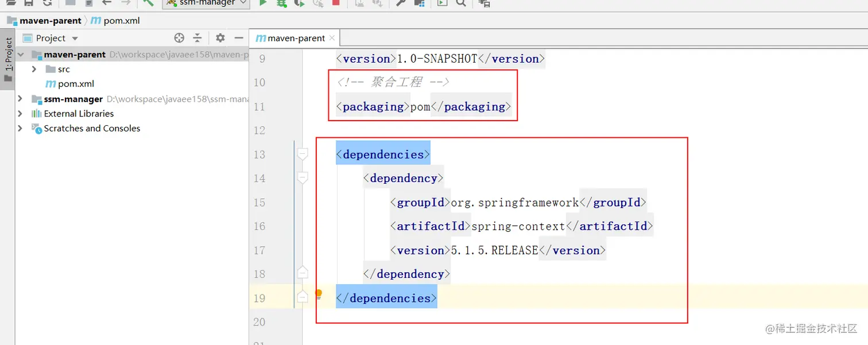This screenshot has height=345, width=868.
Task: Click 1.0-SNAPSHOT version text
Action: point(437,59)
